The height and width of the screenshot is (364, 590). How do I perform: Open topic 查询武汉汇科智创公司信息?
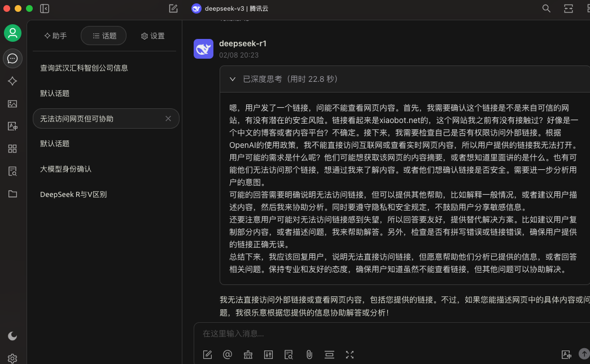pyautogui.click(x=106, y=68)
